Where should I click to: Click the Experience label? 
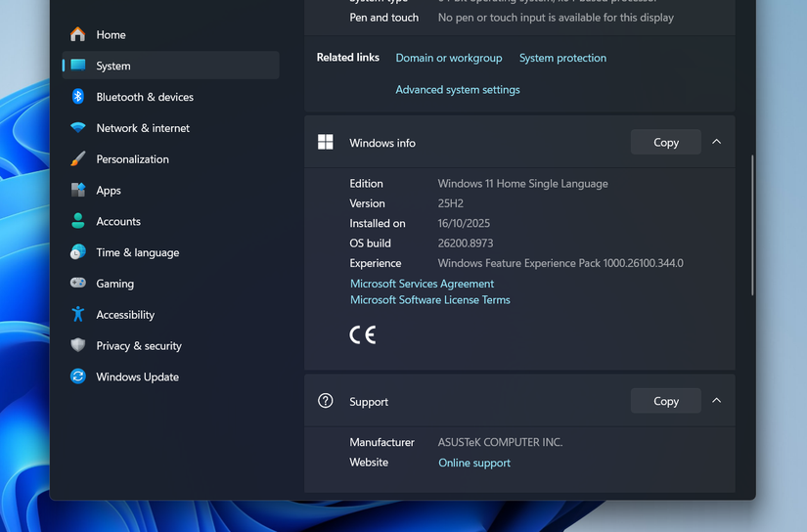tap(376, 263)
